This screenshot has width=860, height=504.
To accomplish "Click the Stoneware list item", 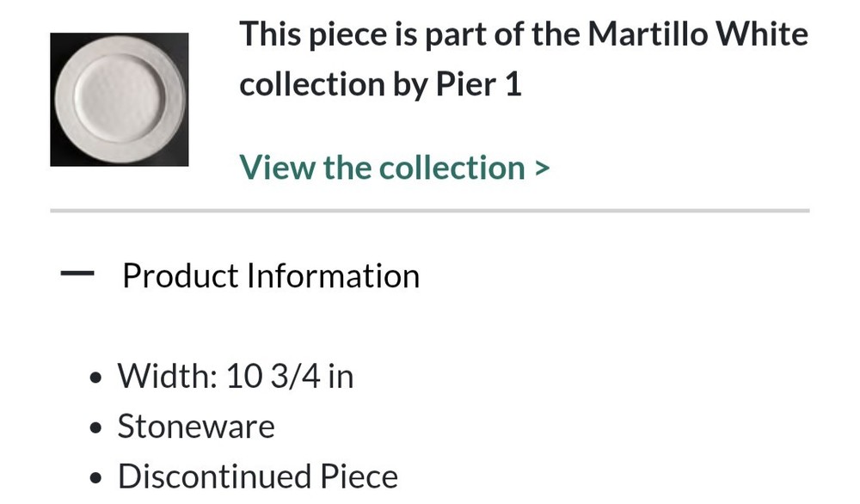I will click(x=196, y=427).
